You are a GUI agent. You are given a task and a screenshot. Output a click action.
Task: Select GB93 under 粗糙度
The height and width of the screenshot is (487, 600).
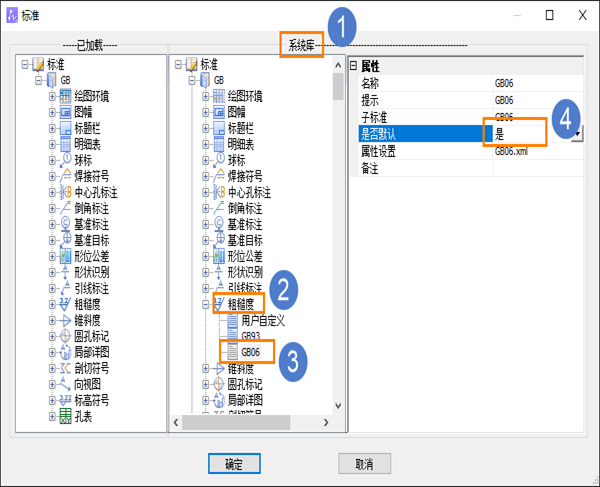coord(251,336)
